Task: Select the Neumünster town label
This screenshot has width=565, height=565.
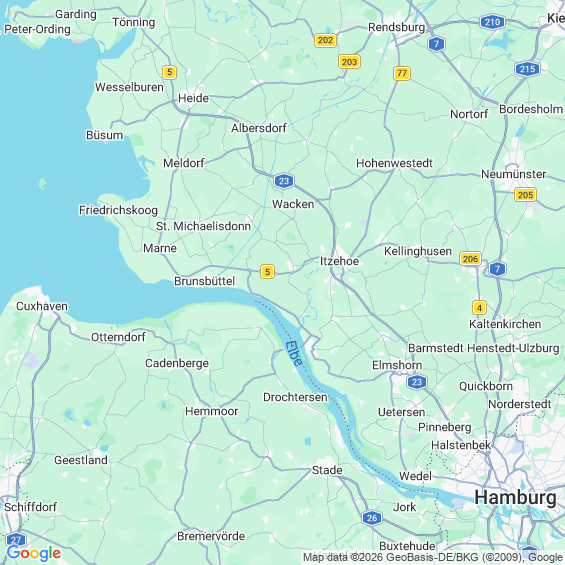Action: pyautogui.click(x=513, y=174)
